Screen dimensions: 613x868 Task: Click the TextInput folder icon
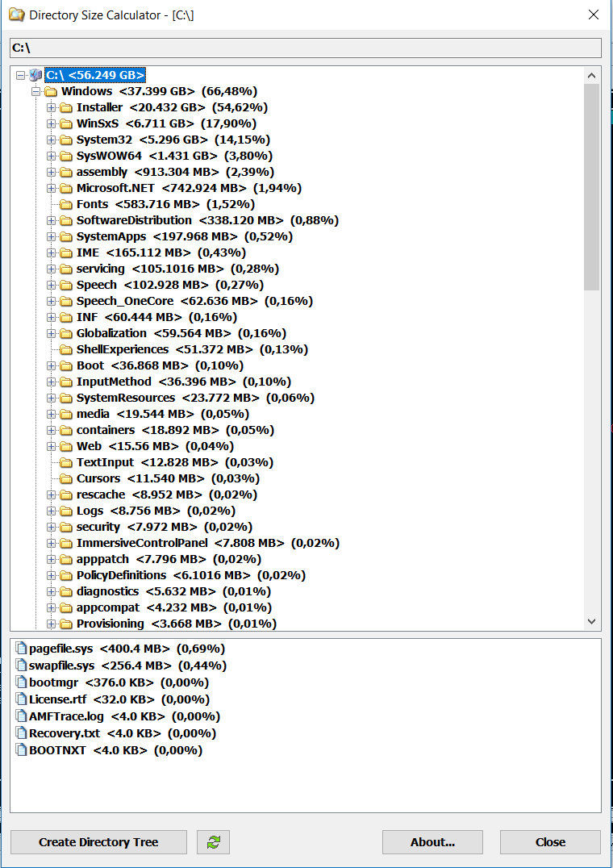[66, 462]
